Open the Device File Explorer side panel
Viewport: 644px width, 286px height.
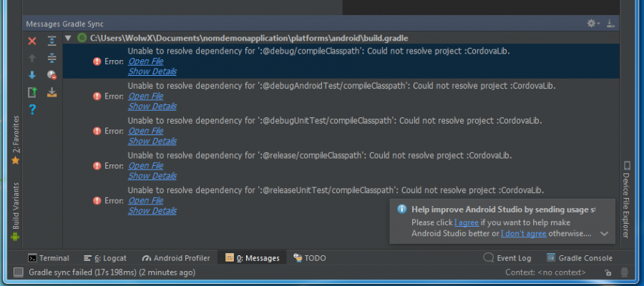626,199
